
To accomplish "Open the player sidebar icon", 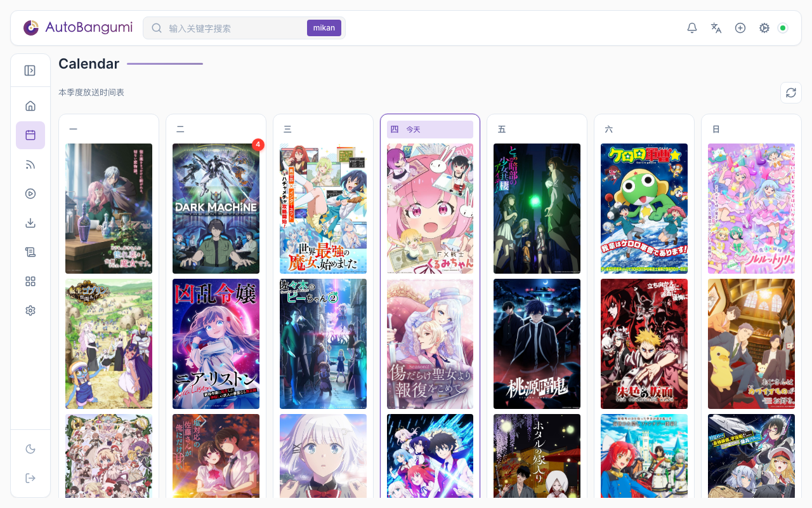I will (x=30, y=194).
